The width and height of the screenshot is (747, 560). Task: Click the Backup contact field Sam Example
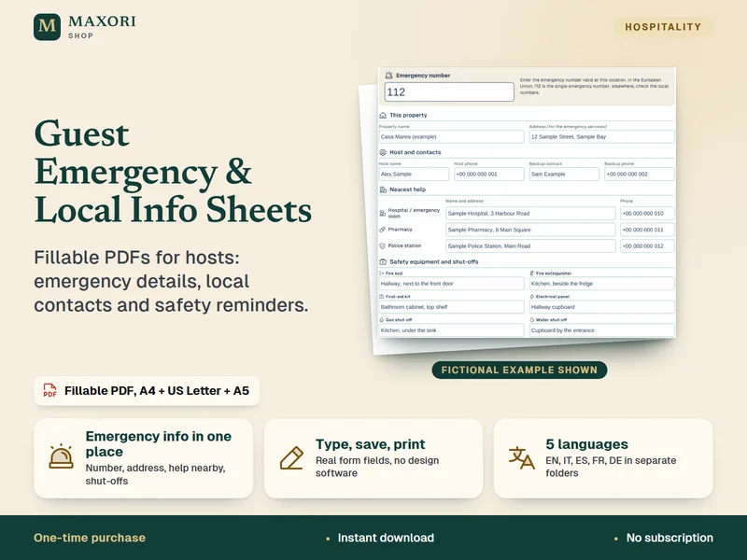point(565,174)
